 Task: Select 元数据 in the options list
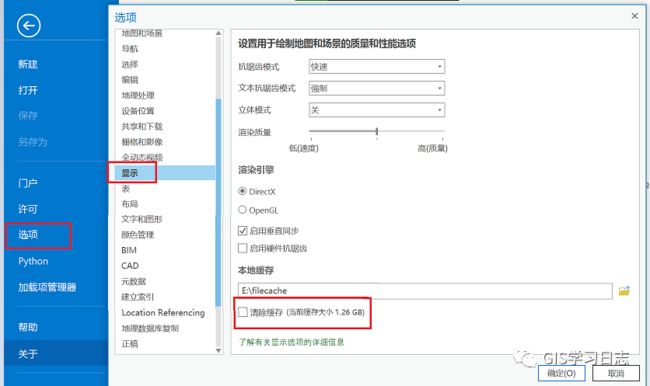coord(133,282)
